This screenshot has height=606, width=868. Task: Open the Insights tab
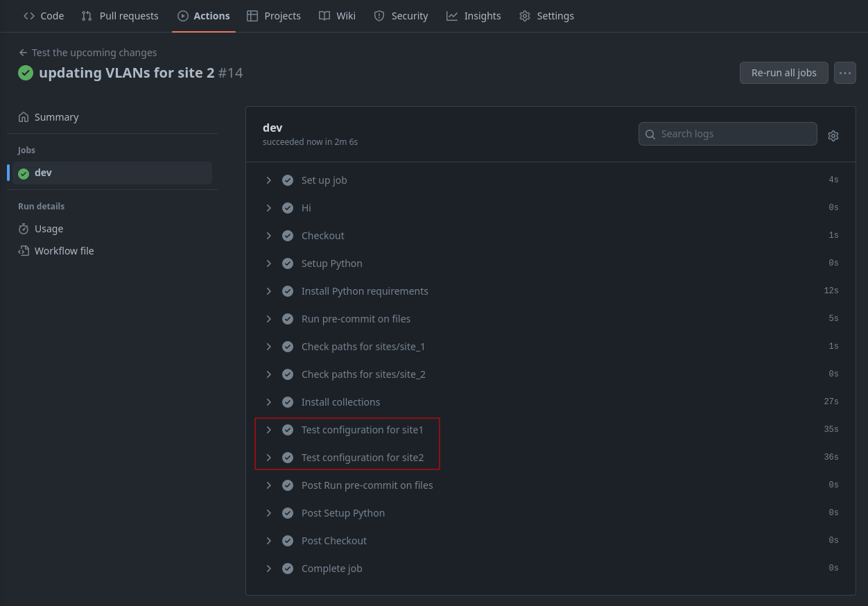coord(474,16)
